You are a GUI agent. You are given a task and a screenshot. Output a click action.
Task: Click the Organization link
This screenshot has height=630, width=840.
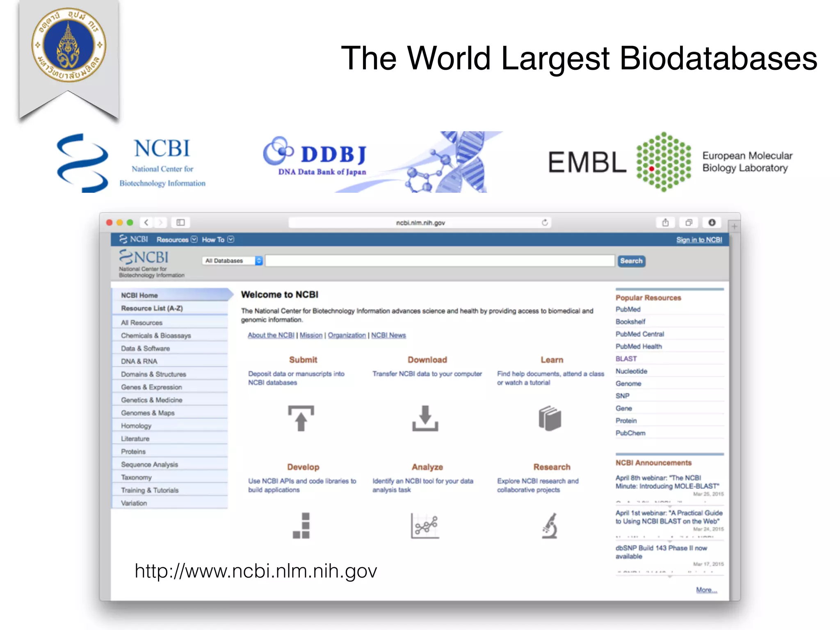click(x=347, y=335)
